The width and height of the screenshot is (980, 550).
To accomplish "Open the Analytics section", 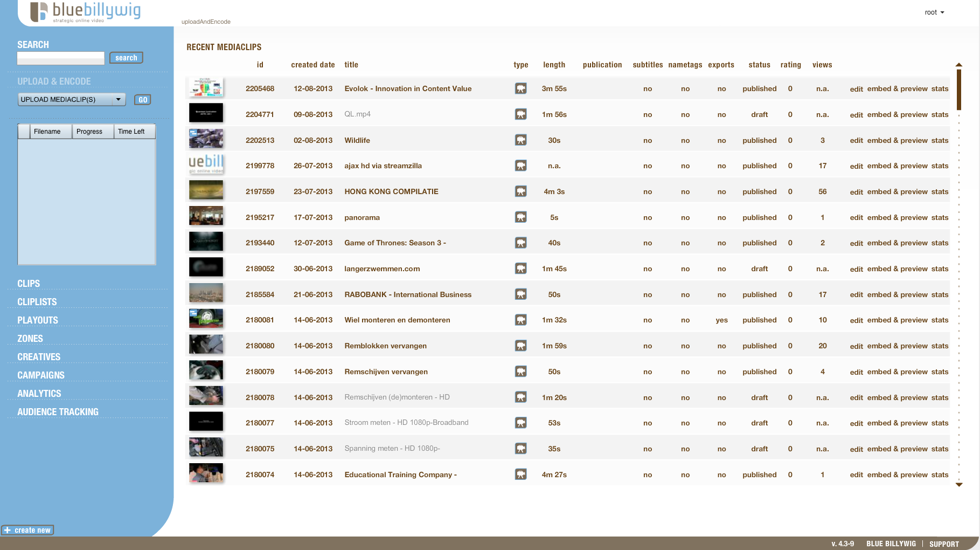I will pos(39,394).
